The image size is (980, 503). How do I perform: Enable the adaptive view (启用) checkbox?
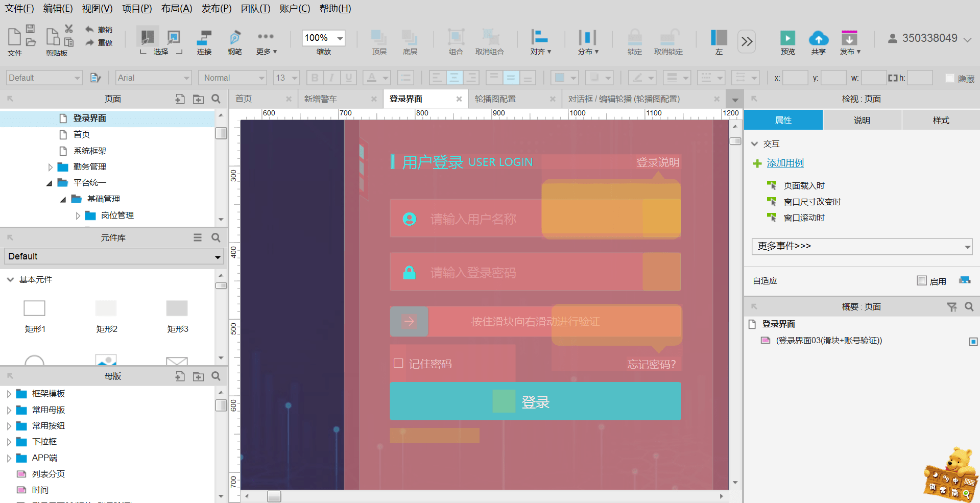tap(921, 281)
